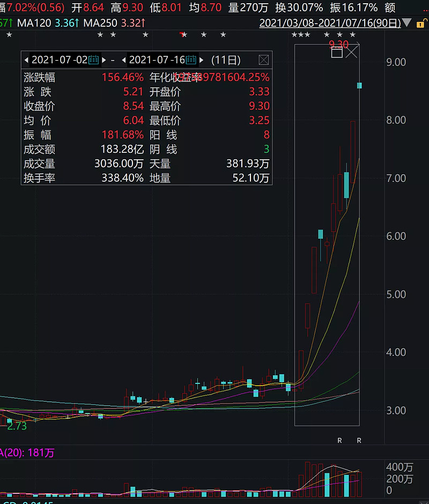429x504 pixels.
Task: Step end date 2021-07-16 back one day
Action: click(124, 60)
